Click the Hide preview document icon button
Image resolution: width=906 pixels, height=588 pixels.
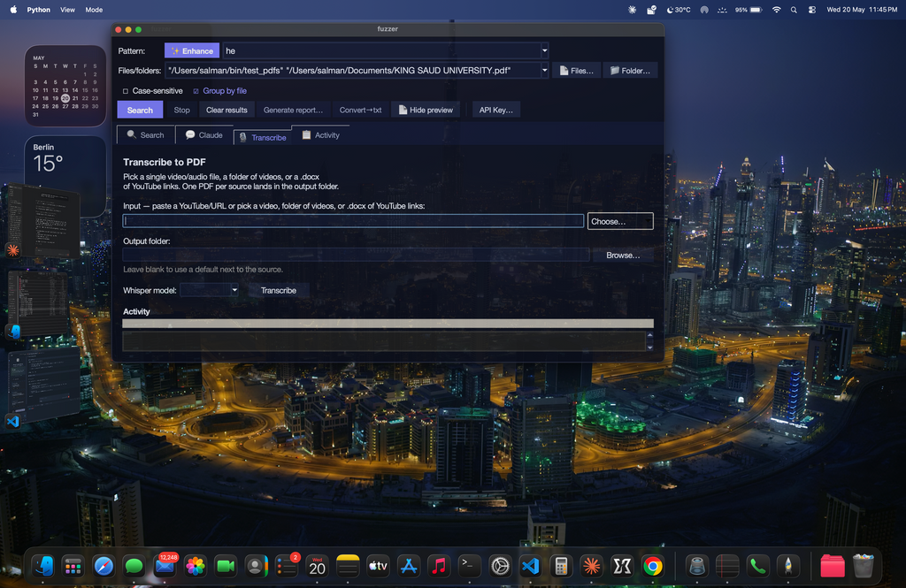pos(426,110)
